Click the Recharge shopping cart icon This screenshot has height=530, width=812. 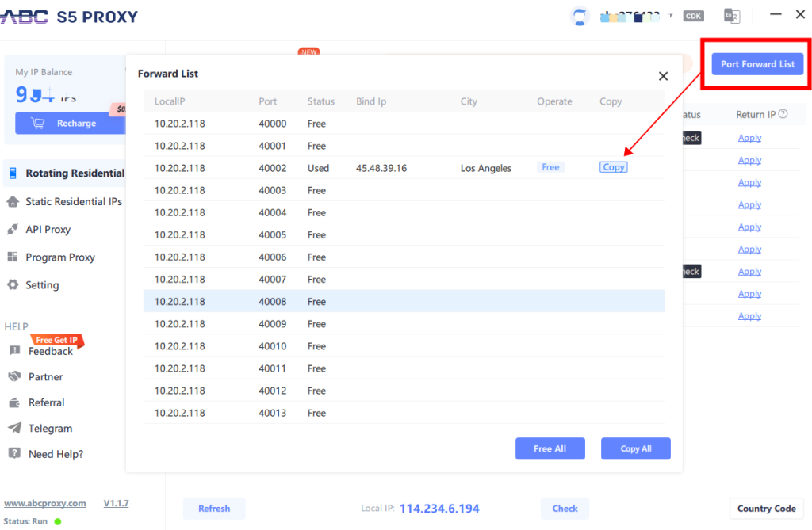(37, 123)
